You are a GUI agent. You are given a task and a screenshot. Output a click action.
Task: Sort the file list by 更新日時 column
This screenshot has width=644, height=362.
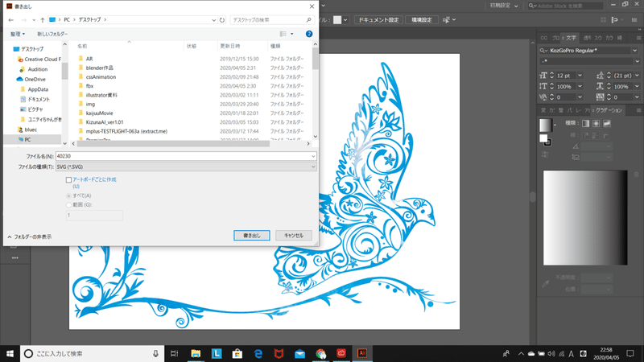point(230,46)
